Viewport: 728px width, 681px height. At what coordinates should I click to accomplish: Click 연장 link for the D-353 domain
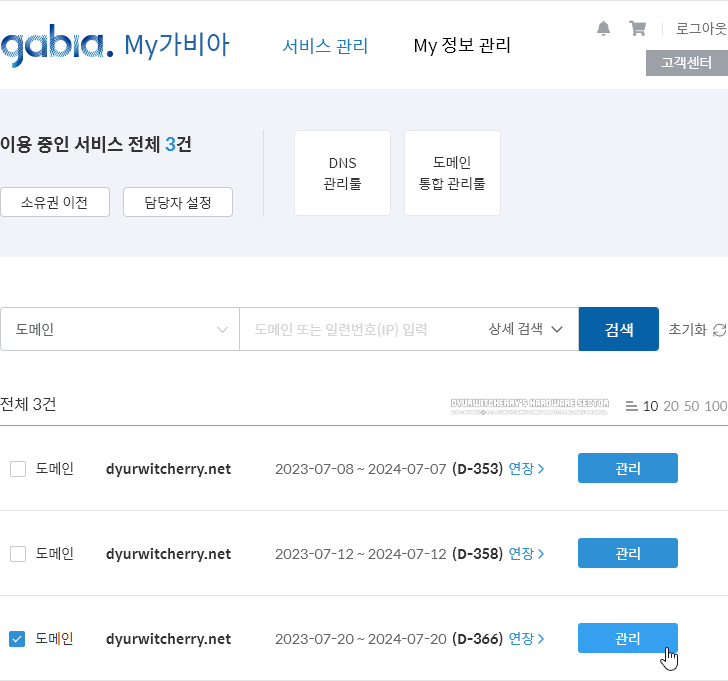(x=526, y=469)
